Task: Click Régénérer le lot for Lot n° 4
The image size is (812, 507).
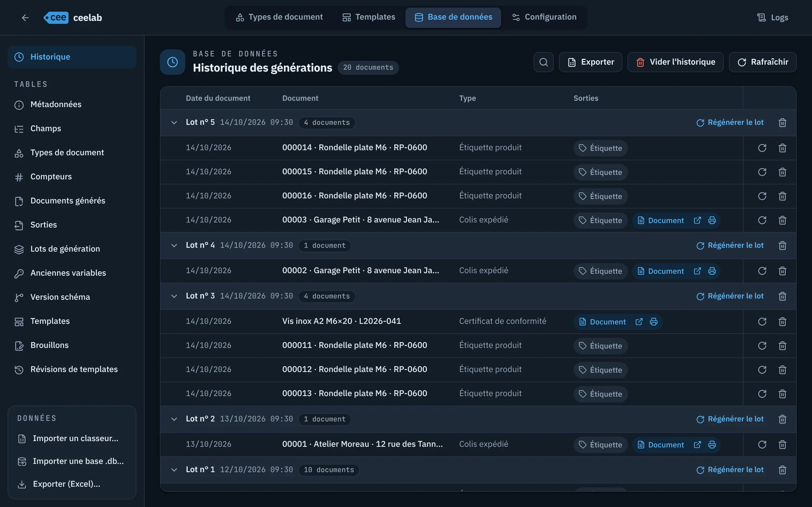Action: 730,246
